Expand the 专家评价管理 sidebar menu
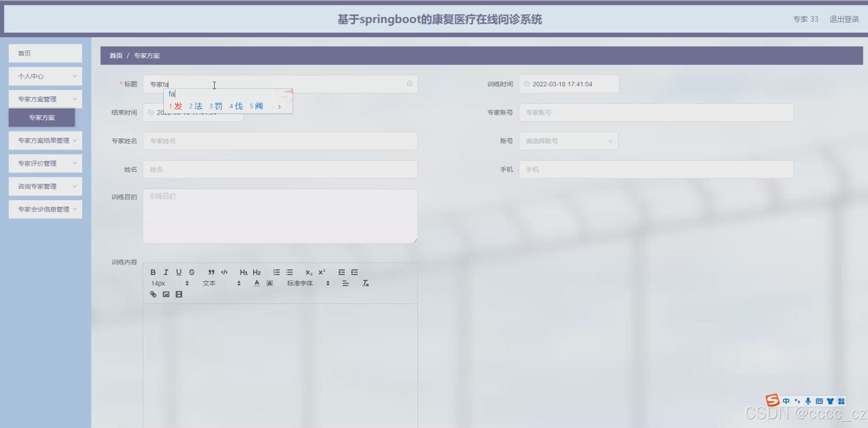This screenshot has height=428, width=868. tap(45, 163)
